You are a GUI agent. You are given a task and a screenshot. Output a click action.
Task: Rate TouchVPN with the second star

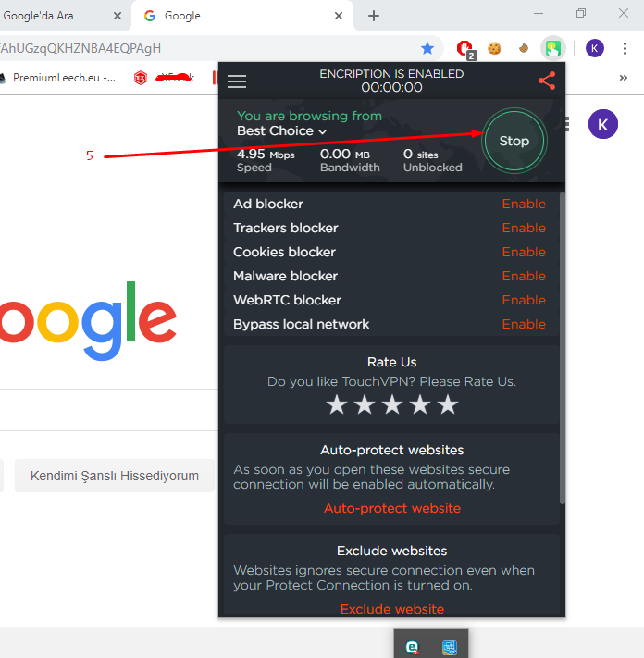coord(365,404)
